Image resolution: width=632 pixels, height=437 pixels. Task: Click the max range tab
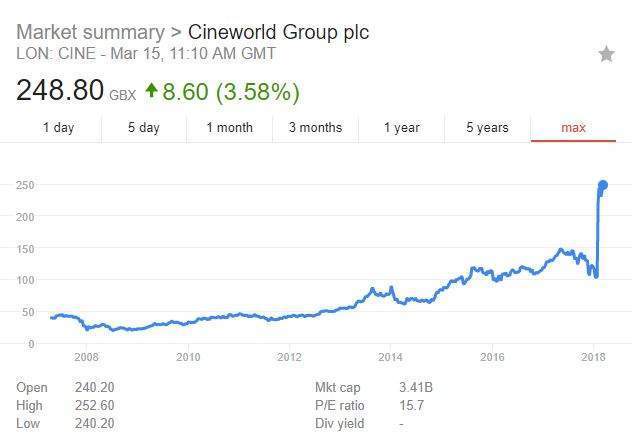click(x=573, y=128)
